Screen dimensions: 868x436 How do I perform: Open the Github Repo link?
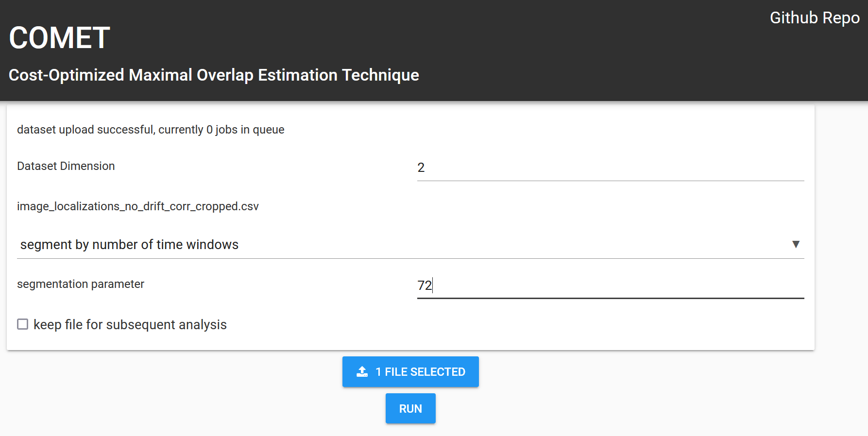pos(815,18)
